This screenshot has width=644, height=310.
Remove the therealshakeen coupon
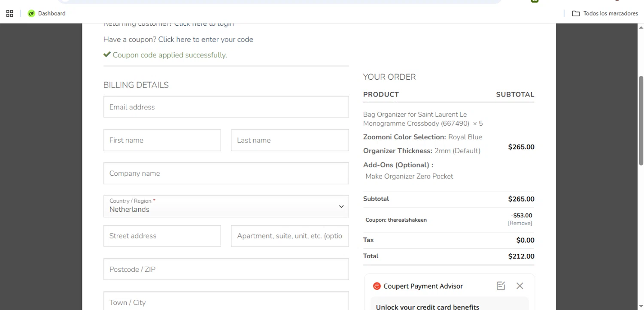tap(520, 223)
